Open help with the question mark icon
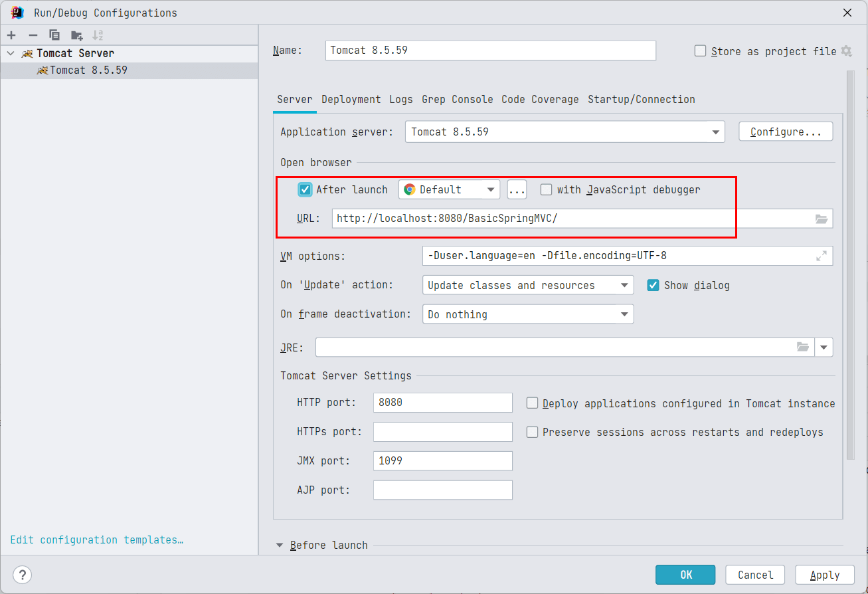 pos(23,575)
